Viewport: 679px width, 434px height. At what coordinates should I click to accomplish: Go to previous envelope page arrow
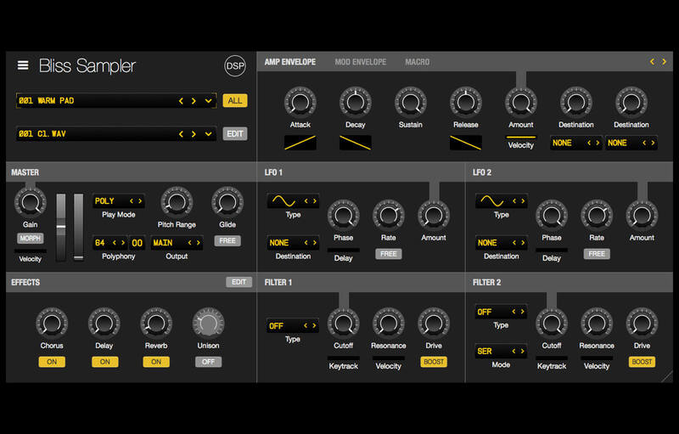point(652,62)
